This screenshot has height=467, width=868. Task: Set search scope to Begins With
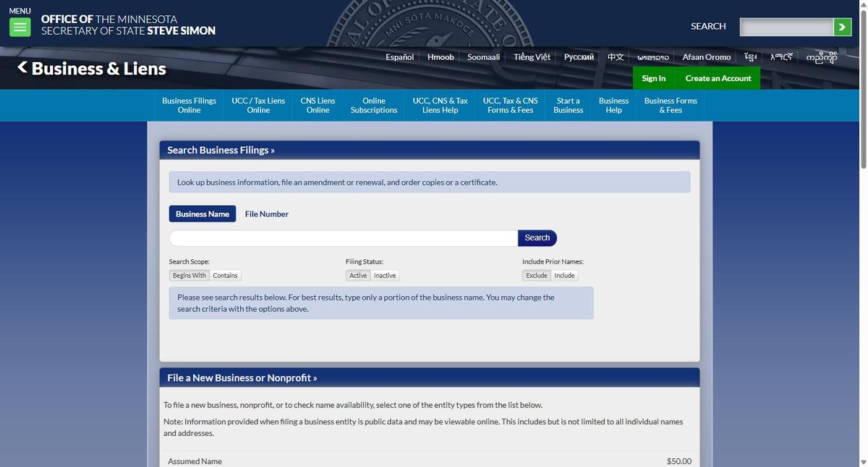190,275
